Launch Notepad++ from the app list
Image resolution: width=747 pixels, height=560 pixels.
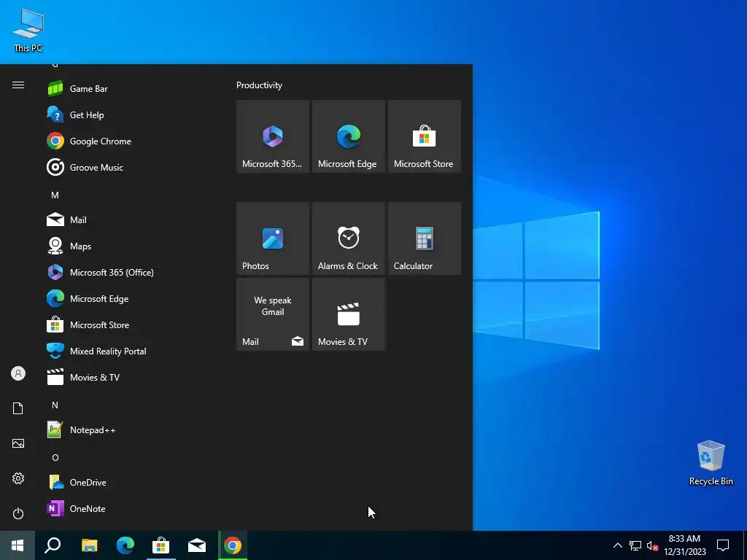click(x=128, y=429)
